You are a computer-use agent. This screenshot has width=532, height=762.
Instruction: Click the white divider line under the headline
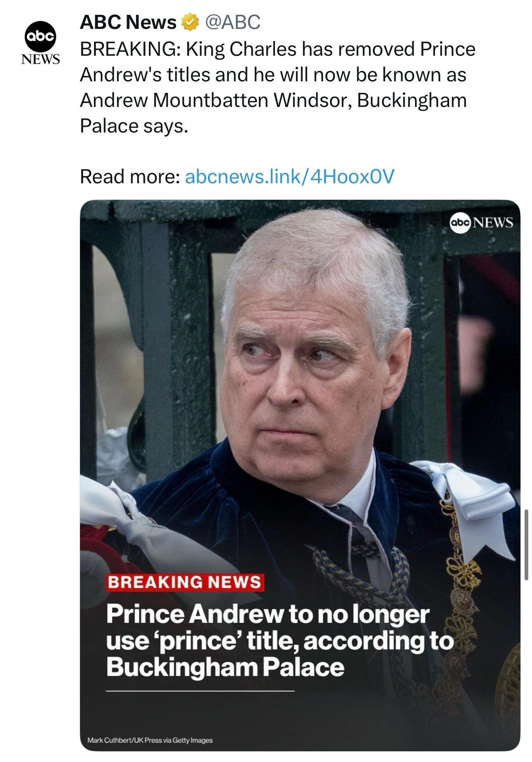pos(200,690)
